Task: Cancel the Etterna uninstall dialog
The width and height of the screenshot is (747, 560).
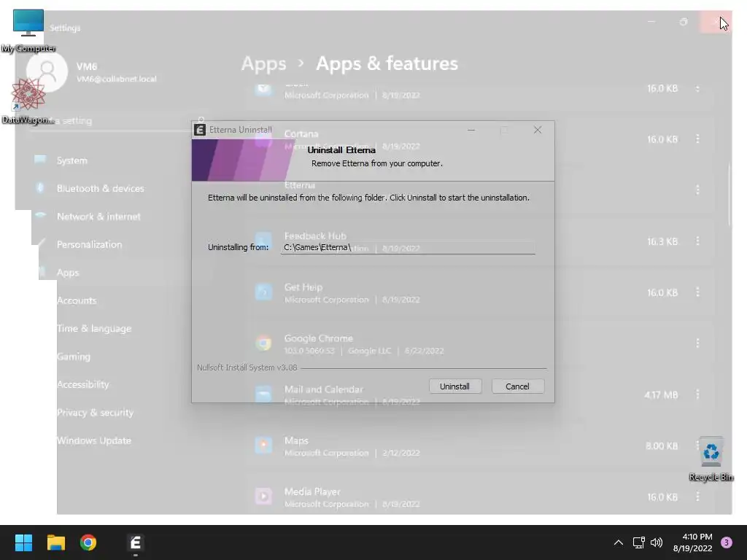Action: click(x=517, y=386)
